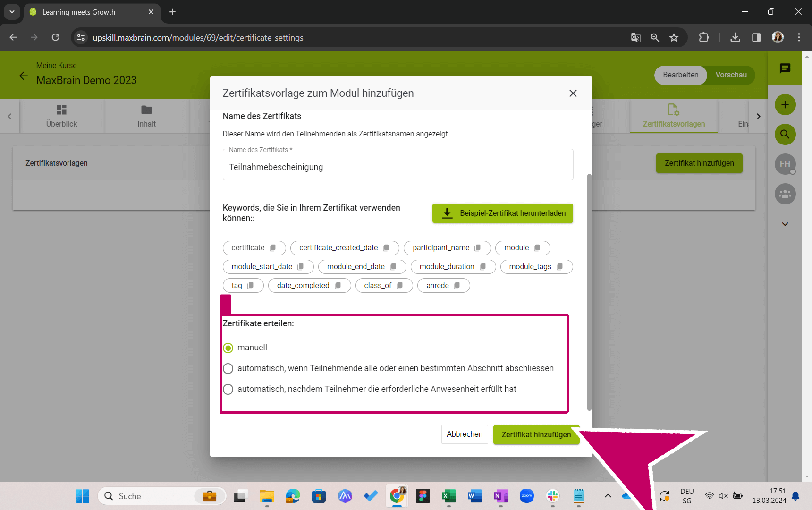Image resolution: width=812 pixels, height=510 pixels.
Task: Open Chrome side panel icon
Action: pos(756,37)
